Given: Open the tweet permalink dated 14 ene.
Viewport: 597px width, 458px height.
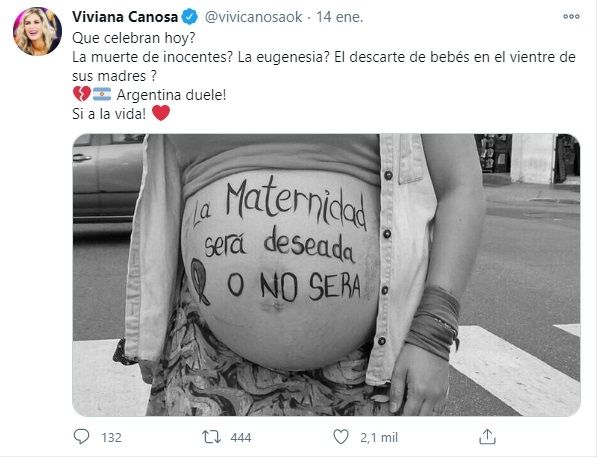Looking at the screenshot, I should 340,17.
